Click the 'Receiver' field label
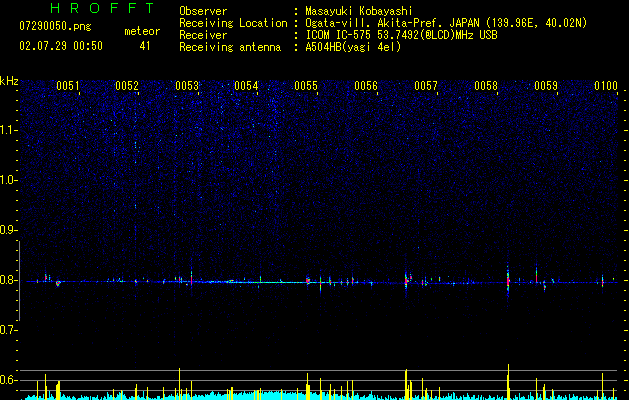Screen dimensions: 629x400 click(x=203, y=35)
